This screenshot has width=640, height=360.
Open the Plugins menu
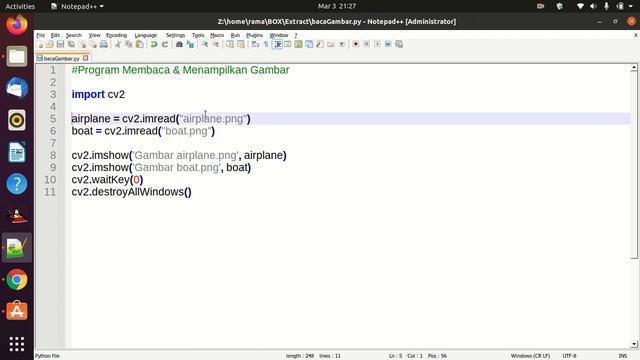tap(254, 35)
